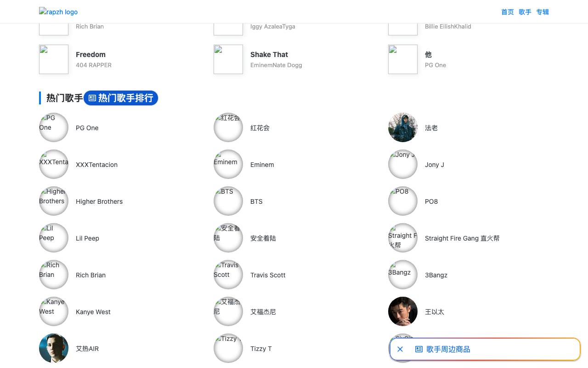Open the song 他 by PG One
This screenshot has height=368, width=588.
[x=428, y=54]
